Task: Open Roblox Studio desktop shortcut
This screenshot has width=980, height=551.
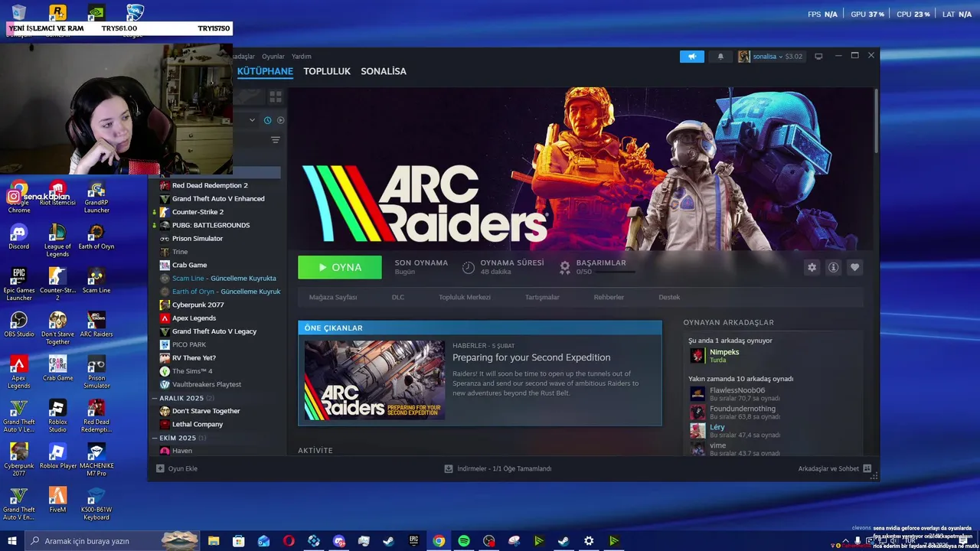Action: (57, 416)
